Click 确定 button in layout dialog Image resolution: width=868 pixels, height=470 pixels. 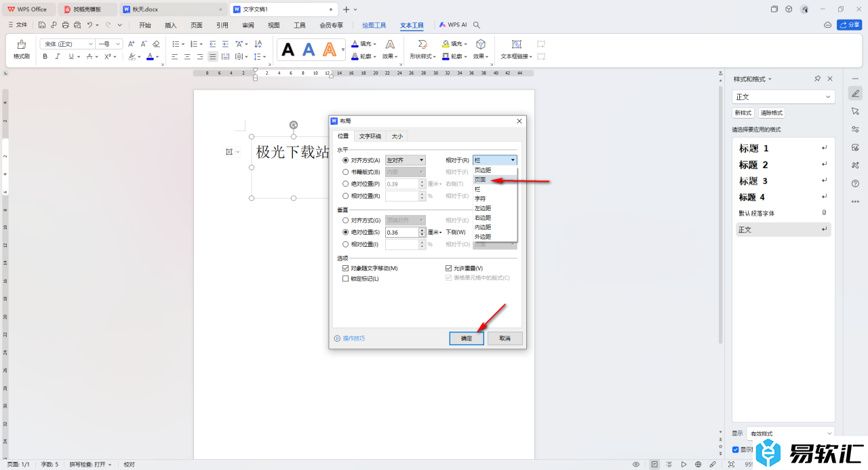pyautogui.click(x=467, y=338)
